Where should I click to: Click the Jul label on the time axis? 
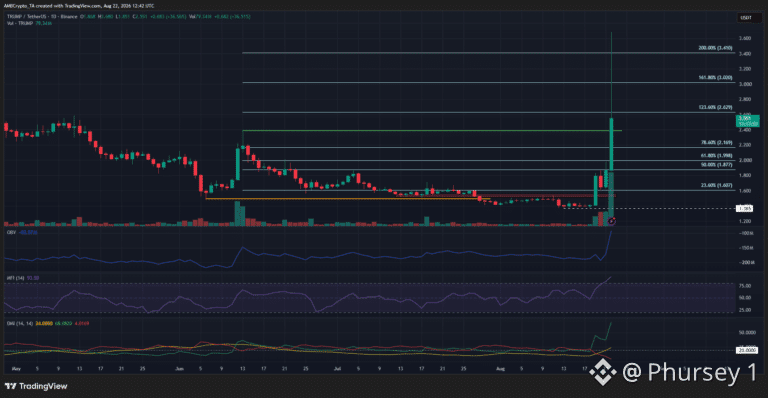[x=337, y=369]
